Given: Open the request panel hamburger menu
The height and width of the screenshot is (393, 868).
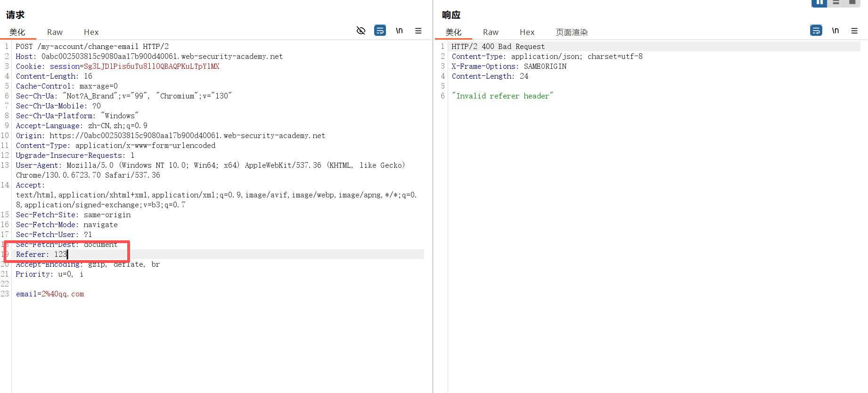Looking at the screenshot, I should pos(418,31).
